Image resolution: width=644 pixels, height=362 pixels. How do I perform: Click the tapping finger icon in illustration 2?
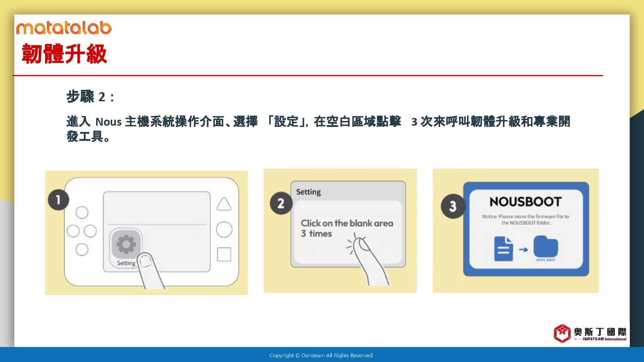pos(369,259)
